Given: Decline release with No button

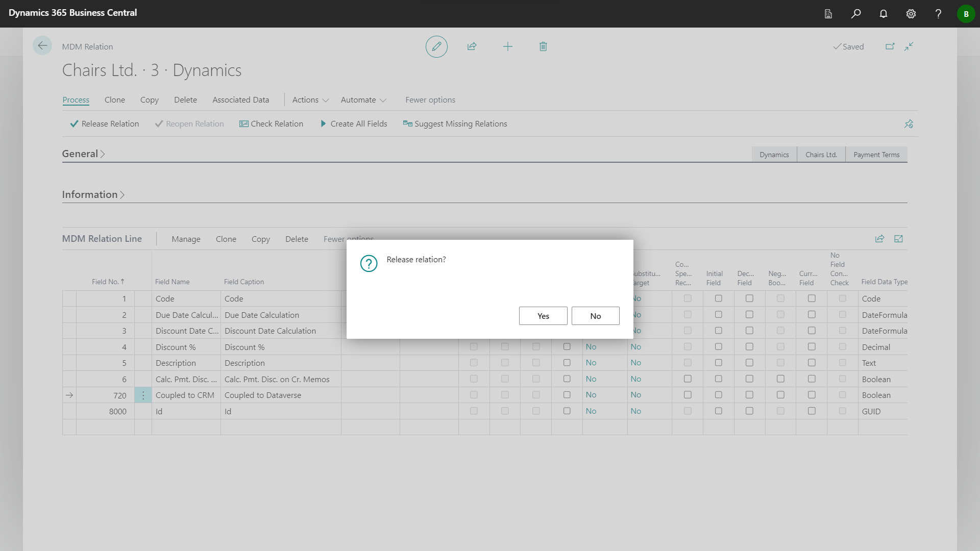Looking at the screenshot, I should [x=596, y=316].
